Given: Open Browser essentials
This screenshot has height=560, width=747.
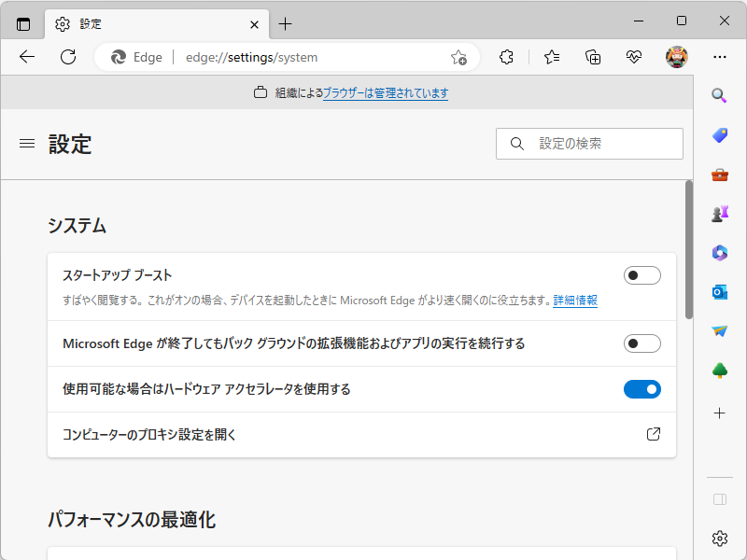Looking at the screenshot, I should (x=633, y=57).
